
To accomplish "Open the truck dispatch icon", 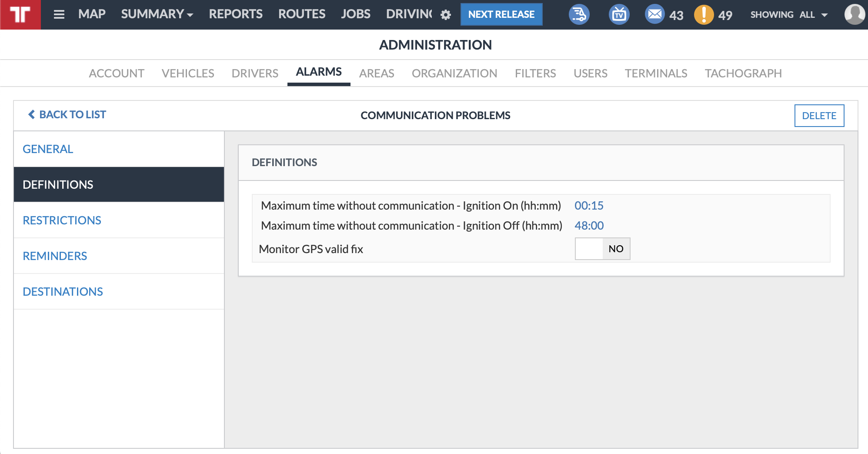I will [x=579, y=14].
